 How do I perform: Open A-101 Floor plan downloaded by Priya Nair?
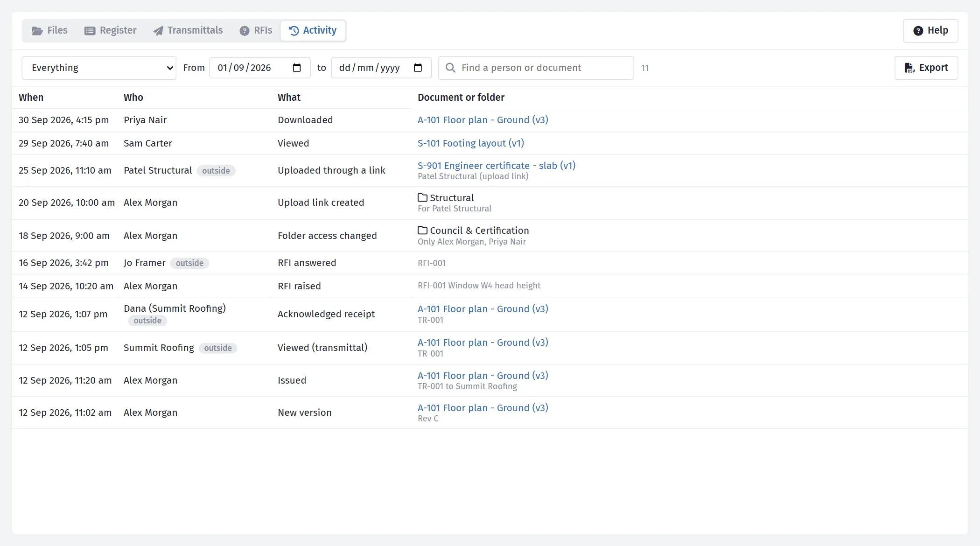[x=483, y=120]
